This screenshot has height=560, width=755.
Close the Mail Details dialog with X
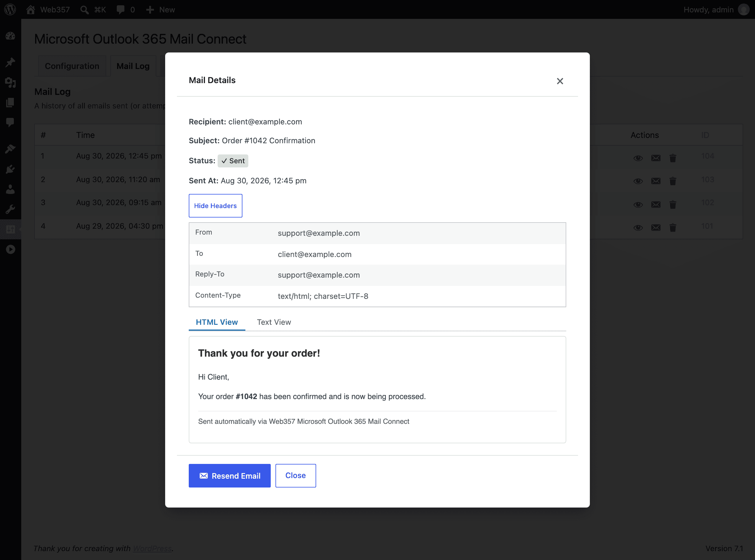[x=560, y=81]
